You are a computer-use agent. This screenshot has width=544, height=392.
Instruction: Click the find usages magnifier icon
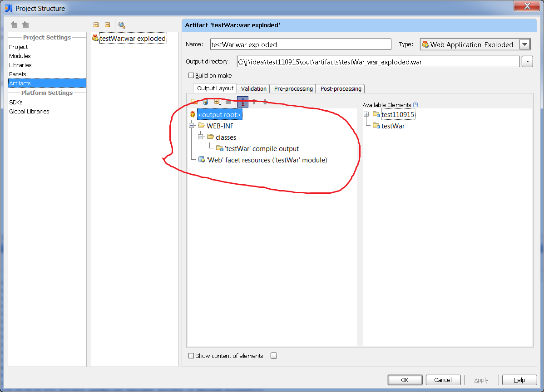pos(122,25)
